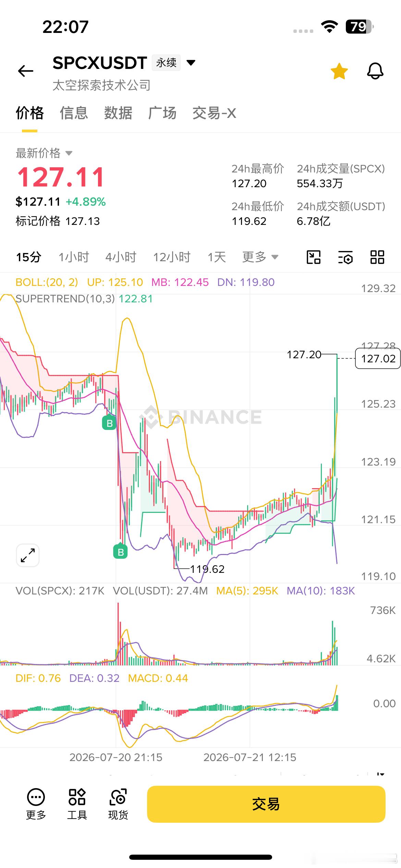This screenshot has height=868, width=401.
Task: Tap the 24h成交量 554.33万 value
Action: [x=320, y=183]
